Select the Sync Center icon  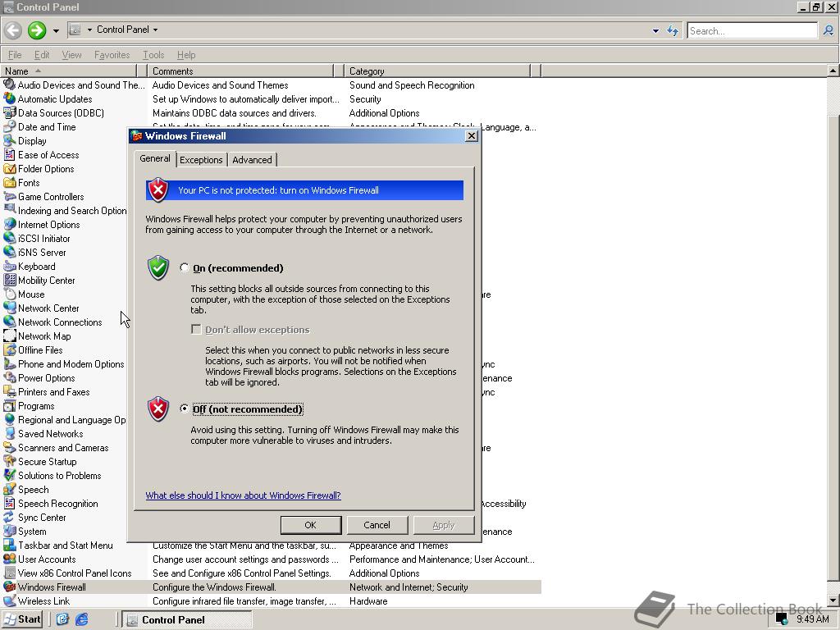pyautogui.click(x=9, y=517)
